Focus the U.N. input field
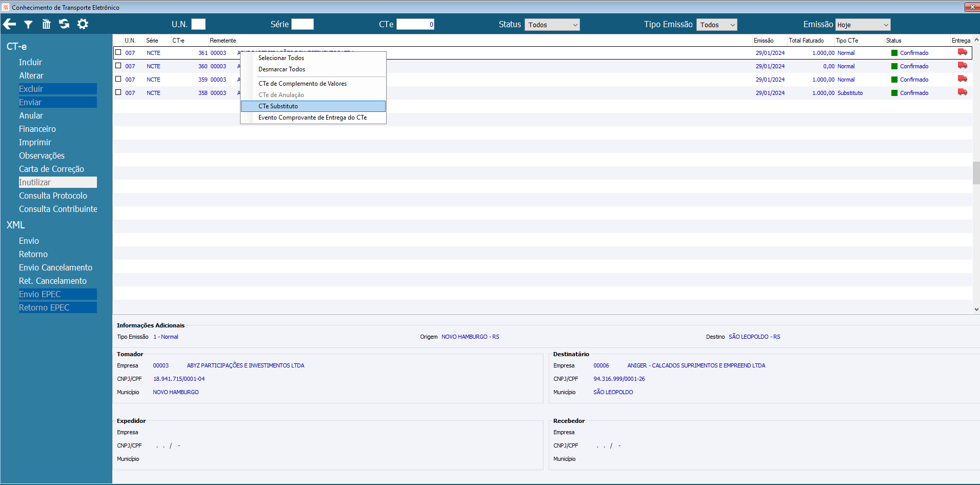 tap(198, 24)
